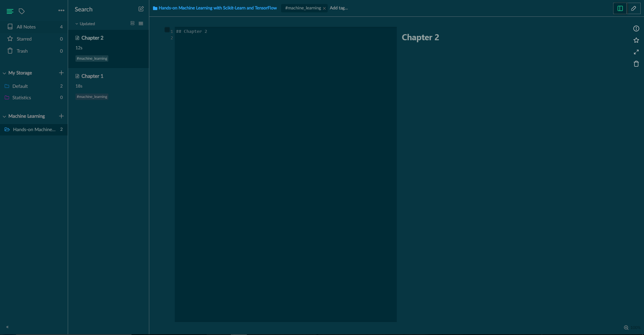Open the folder list view icon

coord(10,11)
